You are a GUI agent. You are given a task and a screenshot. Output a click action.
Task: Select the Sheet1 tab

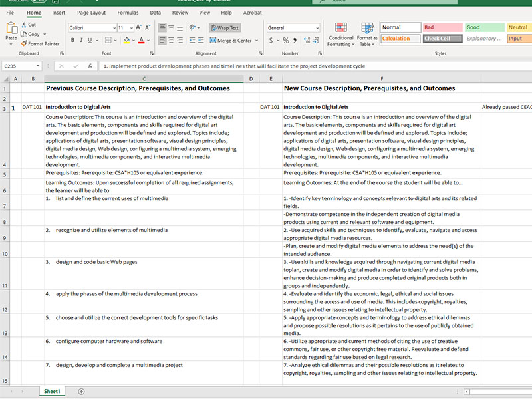[x=52, y=391]
